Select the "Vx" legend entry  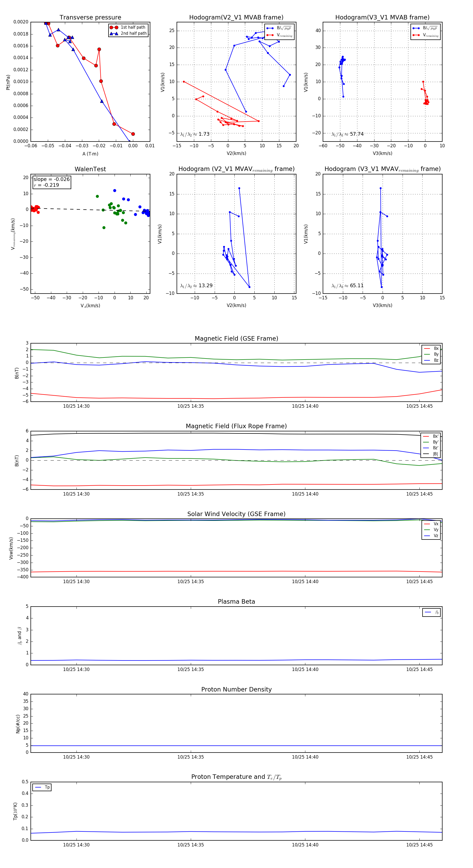coord(431,524)
